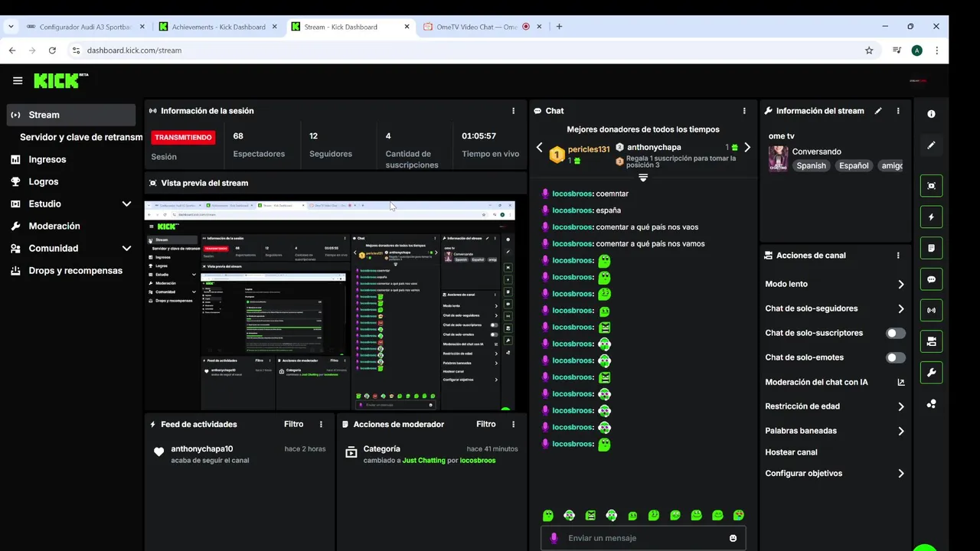980x551 pixels.
Task: Open the hamburger menu beside the Kick logo
Action: coord(18,80)
